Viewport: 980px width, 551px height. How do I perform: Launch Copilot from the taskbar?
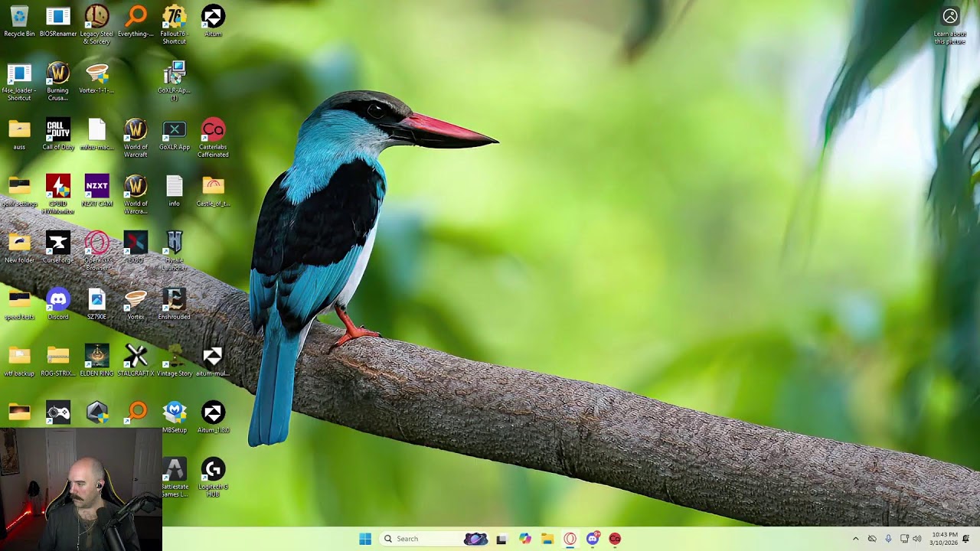point(524,539)
